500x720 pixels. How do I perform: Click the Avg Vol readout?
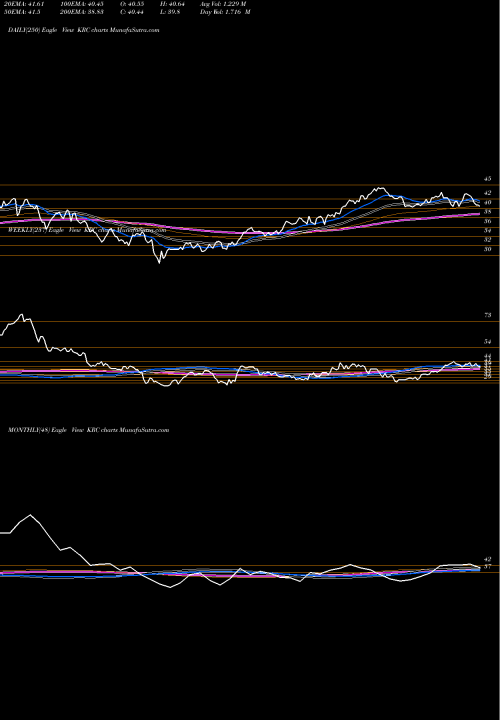223,4
